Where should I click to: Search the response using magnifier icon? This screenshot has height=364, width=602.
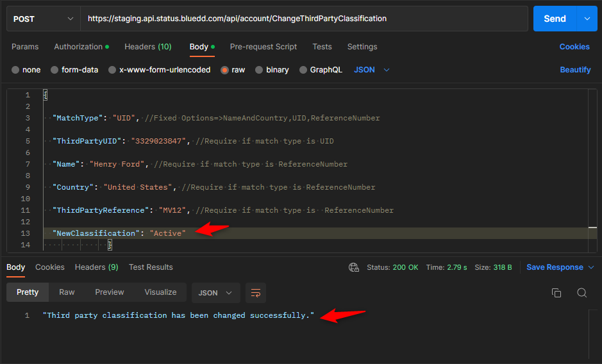581,293
